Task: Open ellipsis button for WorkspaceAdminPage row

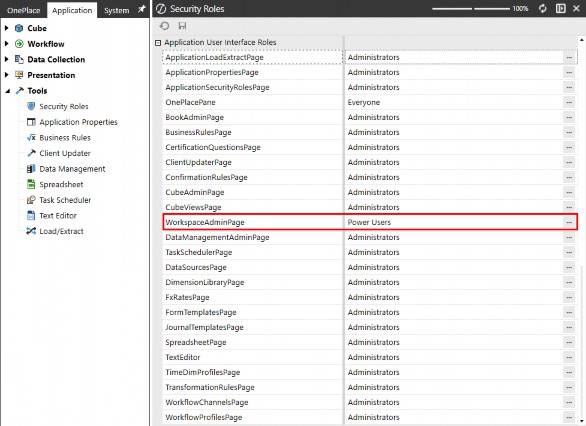Action: click(569, 222)
